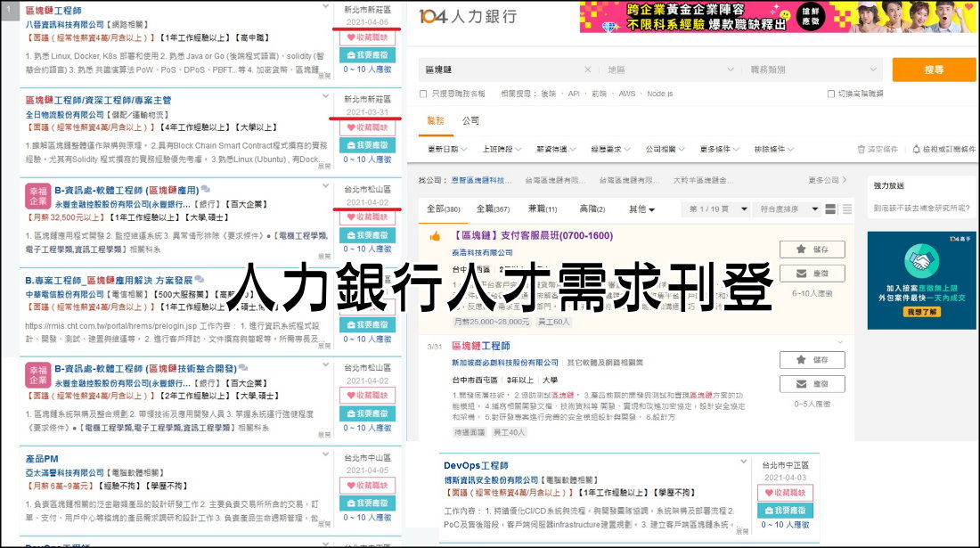980x548 pixels.
Task: Open company link 八晉資訊科技有限公司
Action: coord(64,24)
